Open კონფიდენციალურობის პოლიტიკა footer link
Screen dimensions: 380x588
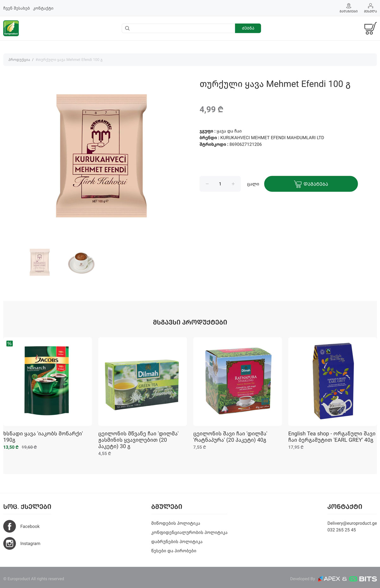[189, 533]
